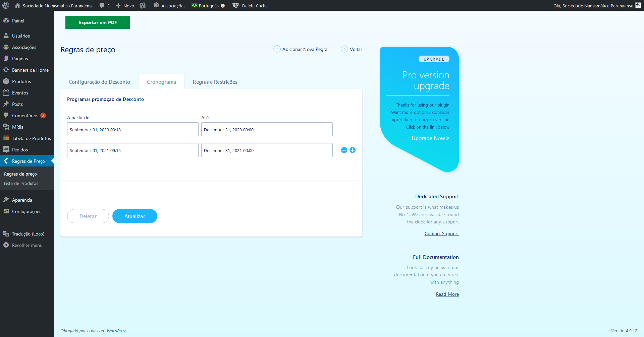Click the Voltar back link
Screen dimensions: 644x337
pyautogui.click(x=352, y=49)
